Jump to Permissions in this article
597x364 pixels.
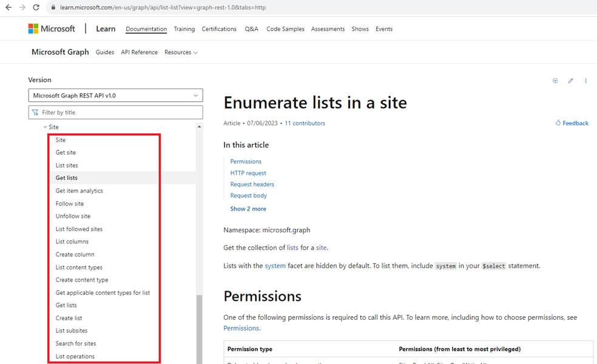click(x=246, y=161)
